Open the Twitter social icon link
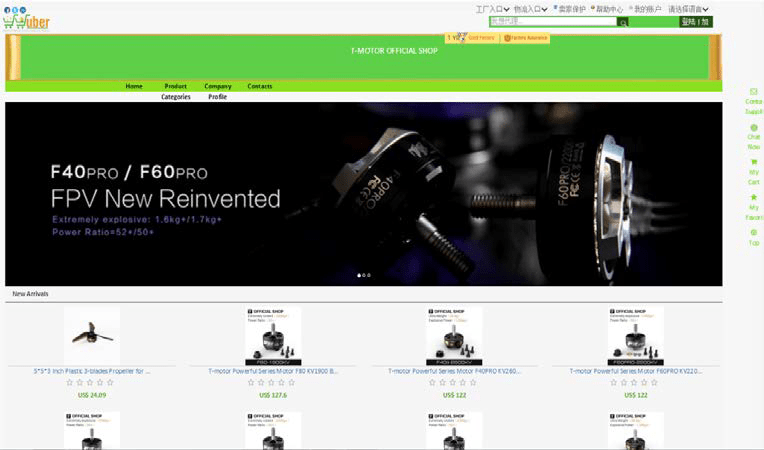 click(x=15, y=9)
